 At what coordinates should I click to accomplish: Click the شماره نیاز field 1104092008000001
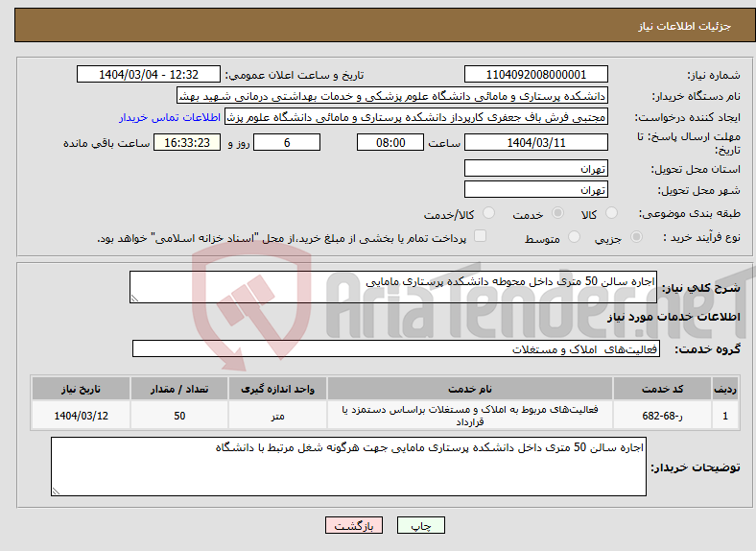pos(535,74)
